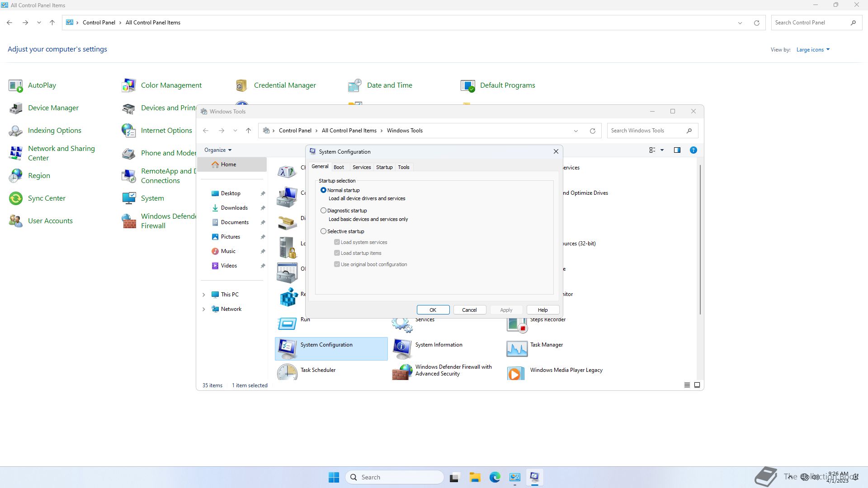This screenshot has width=868, height=488.
Task: Expand This PC in navigation pane
Action: pos(203,295)
